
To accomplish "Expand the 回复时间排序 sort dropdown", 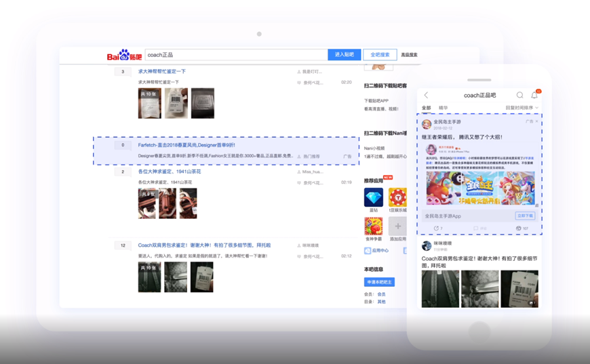I will point(522,108).
